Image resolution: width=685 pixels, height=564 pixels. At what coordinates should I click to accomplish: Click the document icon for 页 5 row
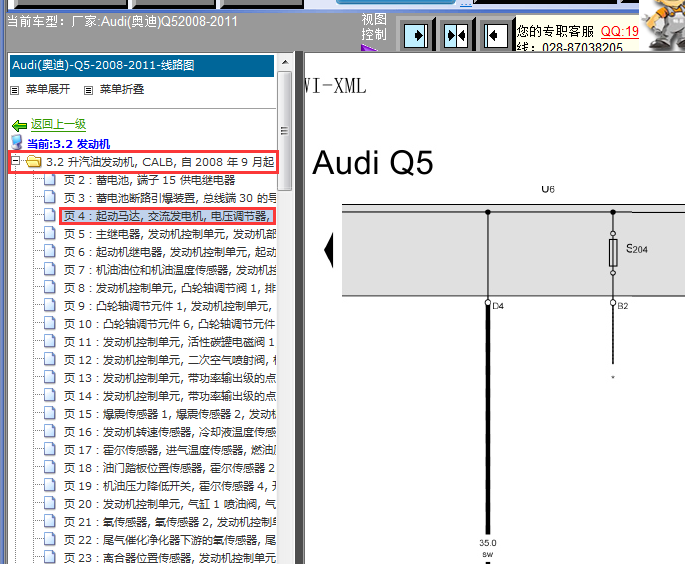tap(50, 233)
